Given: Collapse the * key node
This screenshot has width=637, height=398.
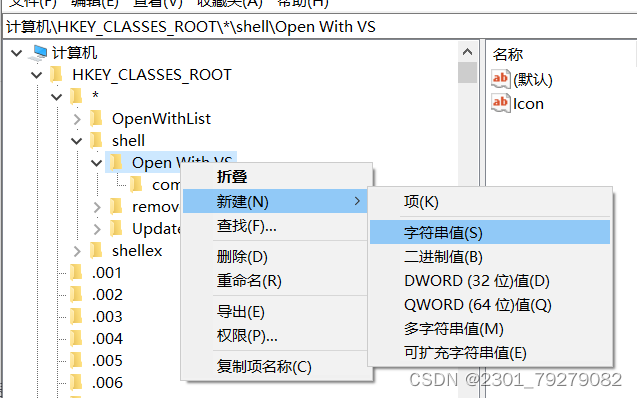Looking at the screenshot, I should click(56, 97).
